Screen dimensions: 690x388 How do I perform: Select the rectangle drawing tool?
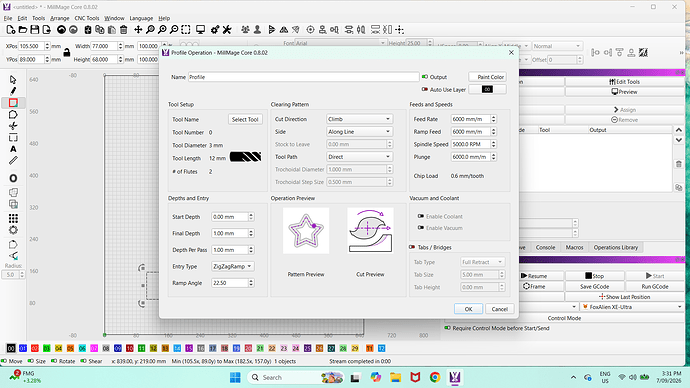pyautogui.click(x=13, y=103)
